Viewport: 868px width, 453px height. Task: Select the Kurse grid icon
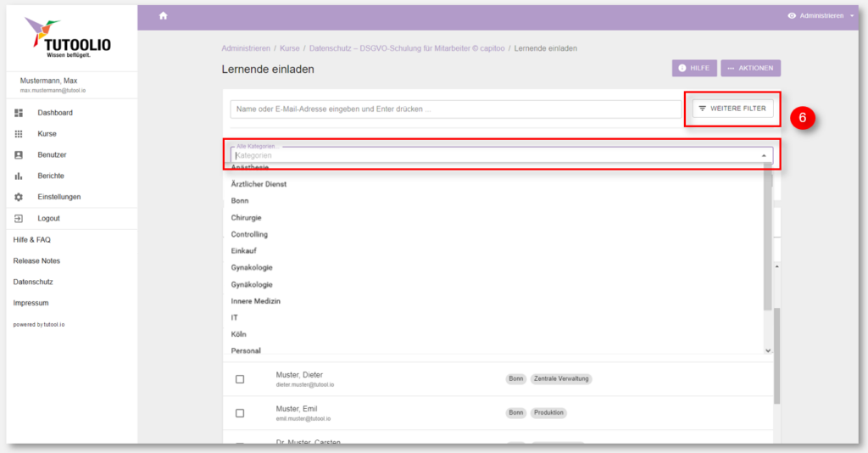(x=19, y=134)
